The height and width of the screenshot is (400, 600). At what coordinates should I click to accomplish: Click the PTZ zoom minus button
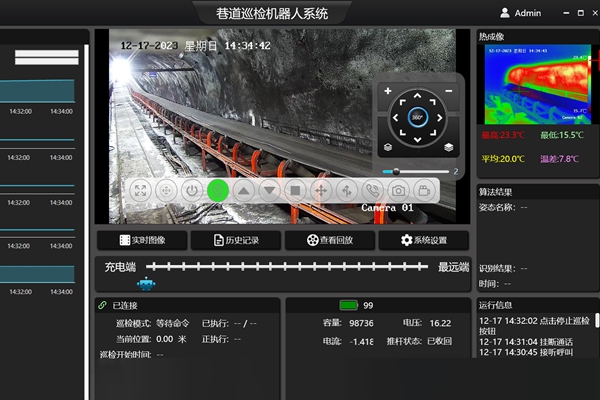click(x=449, y=91)
